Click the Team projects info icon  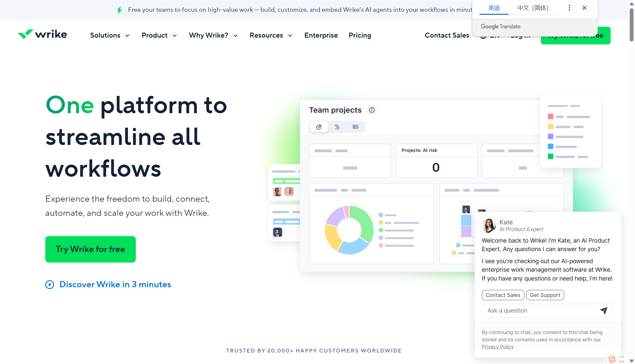point(372,110)
